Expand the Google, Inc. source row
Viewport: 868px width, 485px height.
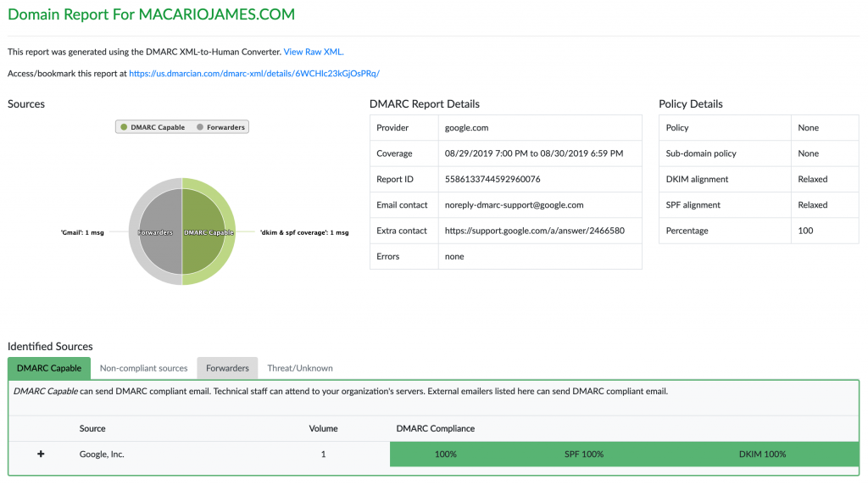pyautogui.click(x=41, y=454)
